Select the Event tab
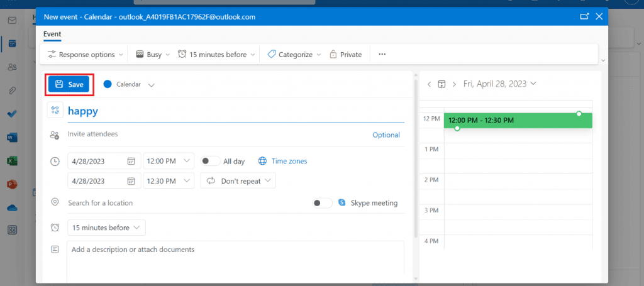This screenshot has height=286, width=644. 52,34
